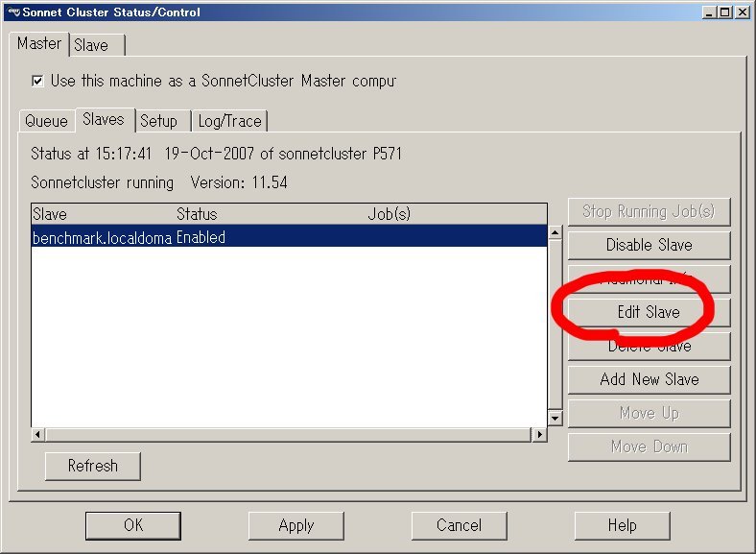The width and height of the screenshot is (756, 554).
Task: Switch to the top-level Slave tab
Action: 98,45
